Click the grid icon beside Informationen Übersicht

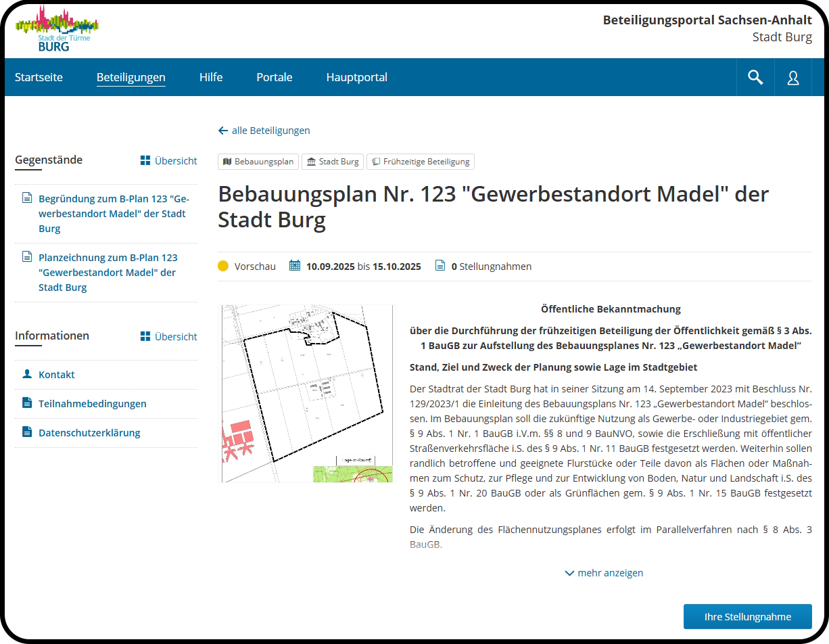pyautogui.click(x=145, y=336)
